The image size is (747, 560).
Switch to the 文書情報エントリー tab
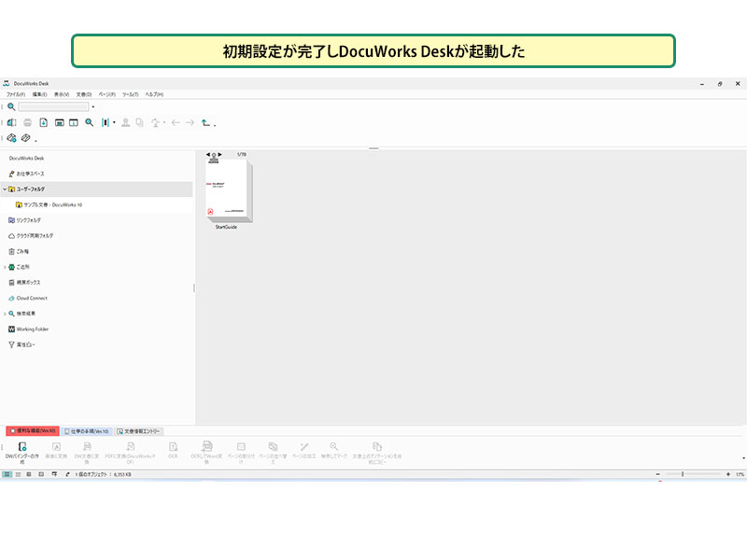click(138, 431)
